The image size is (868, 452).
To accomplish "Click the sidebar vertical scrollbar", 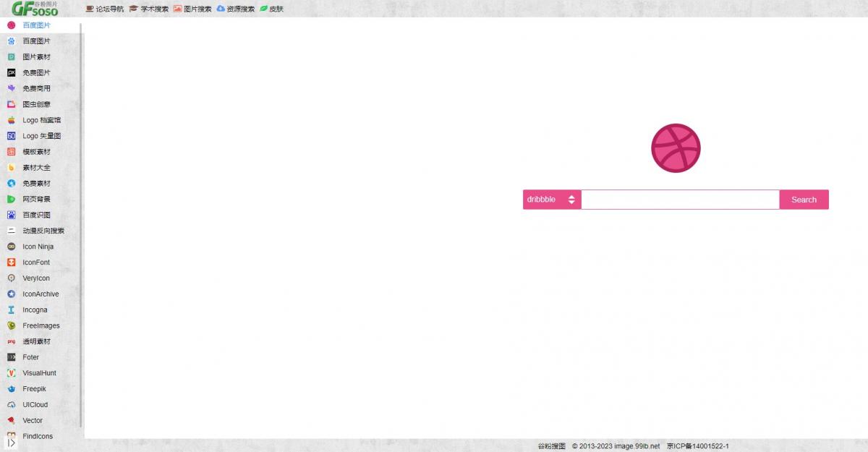I will coord(81,217).
